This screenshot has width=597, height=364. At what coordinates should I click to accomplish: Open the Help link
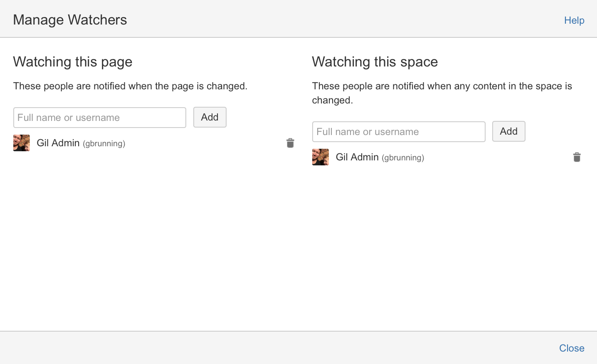point(574,20)
